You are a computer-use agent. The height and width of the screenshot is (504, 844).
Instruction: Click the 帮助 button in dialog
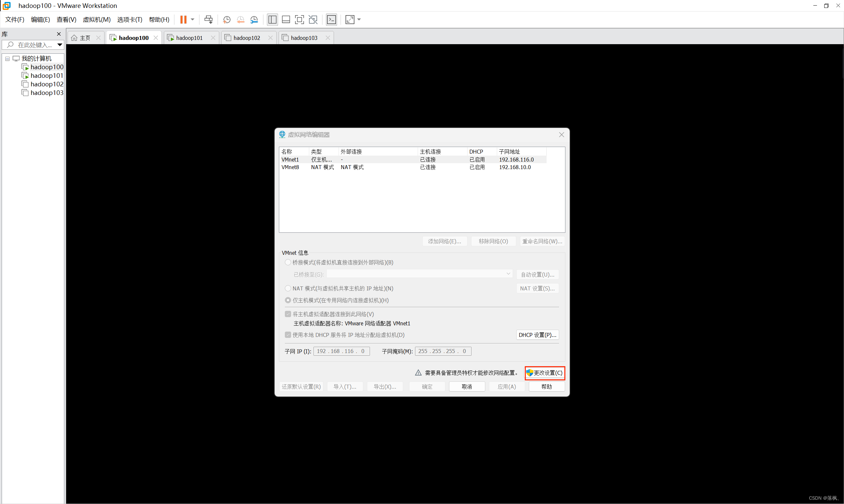[547, 387]
